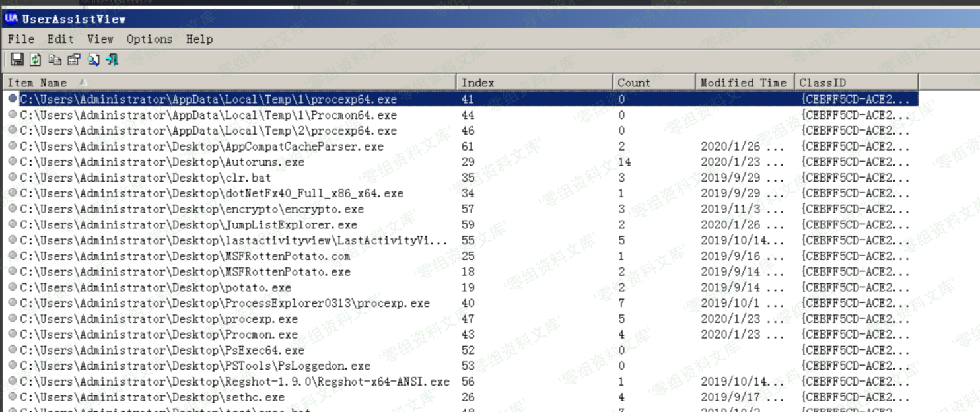Click the Save Selected Items toolbar icon
This screenshot has height=412, width=980.
click(x=17, y=59)
